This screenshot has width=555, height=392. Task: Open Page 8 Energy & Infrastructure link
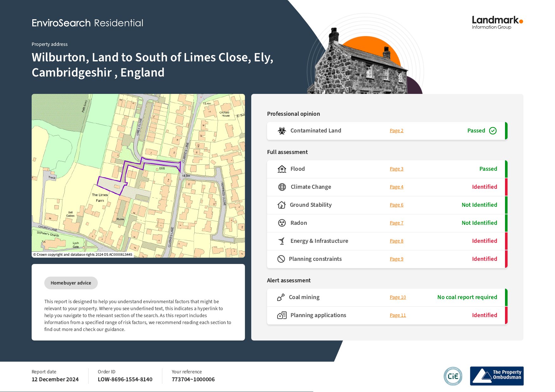click(x=396, y=241)
